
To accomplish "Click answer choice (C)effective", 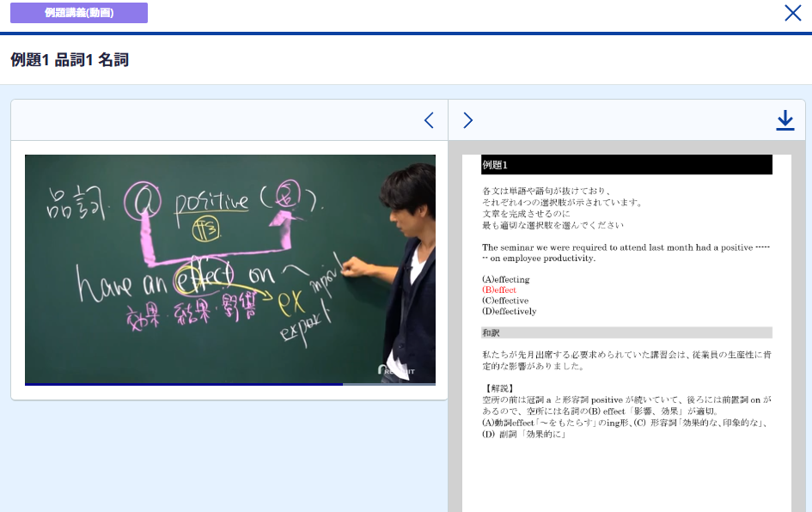I will 505,301.
